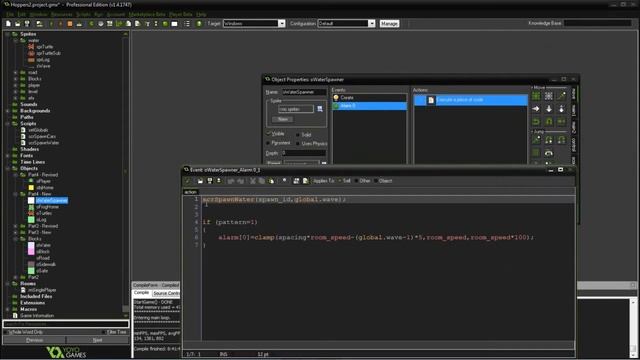Confirm code with green checkmark icon
This screenshot has height=360, width=640.
pos(188,181)
